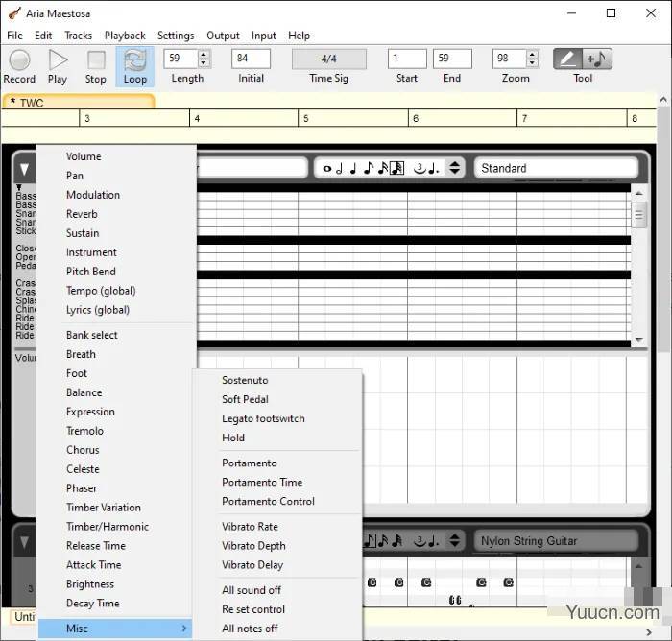Screen dimensions: 672x641
Task: Pick Expression from the controller menu
Action: pyautogui.click(x=116, y=412)
